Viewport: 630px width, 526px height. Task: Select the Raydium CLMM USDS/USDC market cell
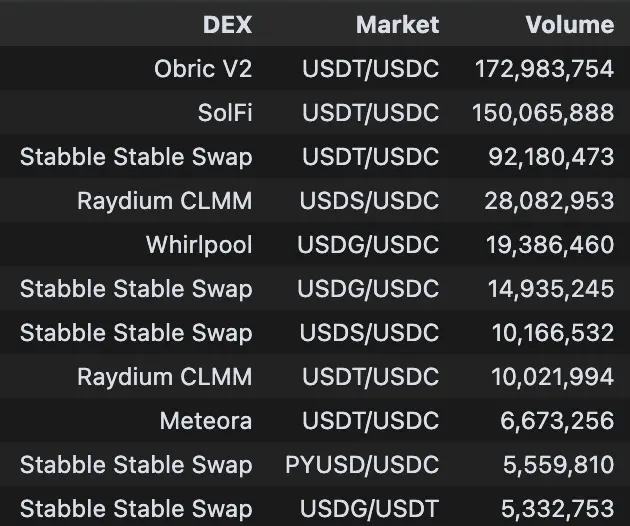tap(369, 201)
